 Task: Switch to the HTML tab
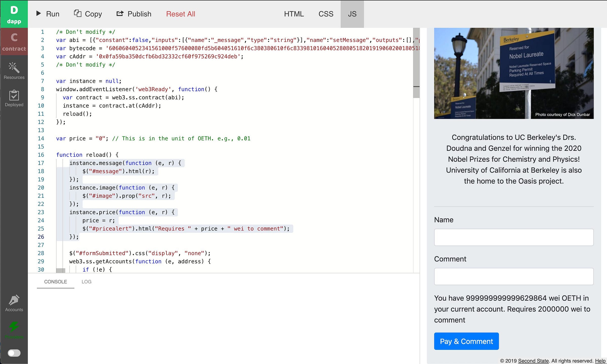294,14
